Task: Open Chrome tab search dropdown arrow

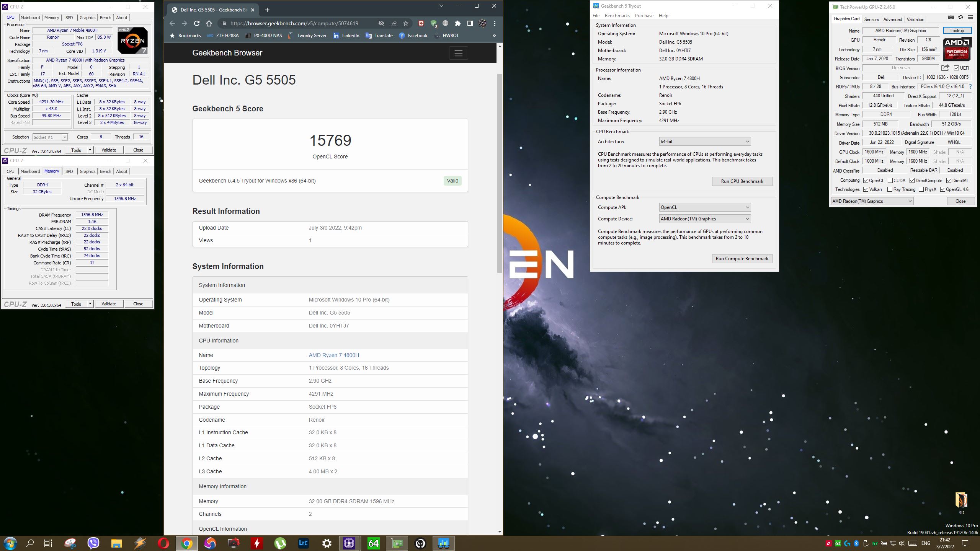Action: 441,6
